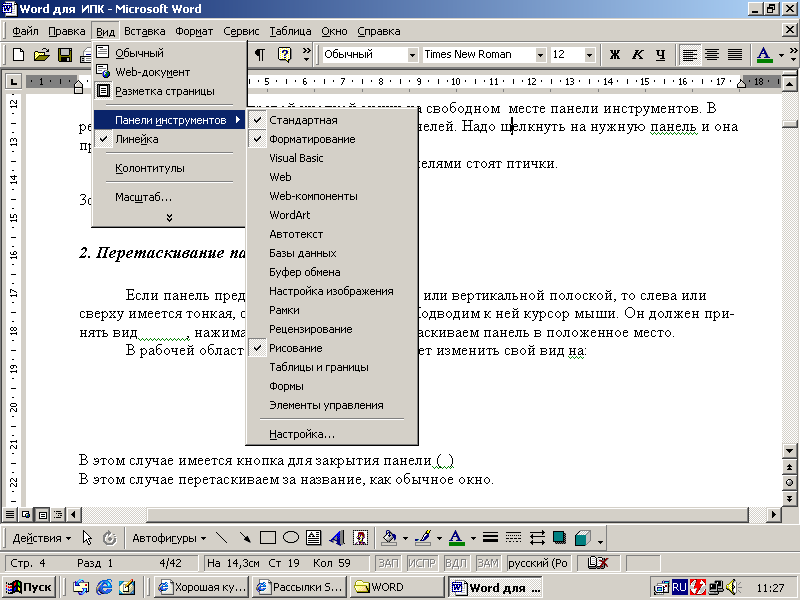Screen dimensions: 800x600
Task: Select the Arrow drawing tool
Action: (245, 538)
